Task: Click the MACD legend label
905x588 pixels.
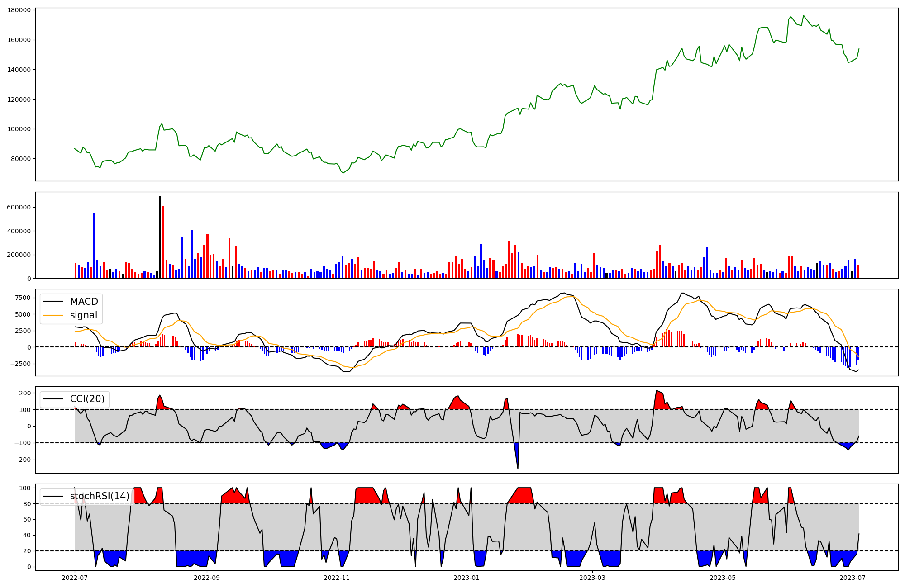Action: (x=84, y=302)
